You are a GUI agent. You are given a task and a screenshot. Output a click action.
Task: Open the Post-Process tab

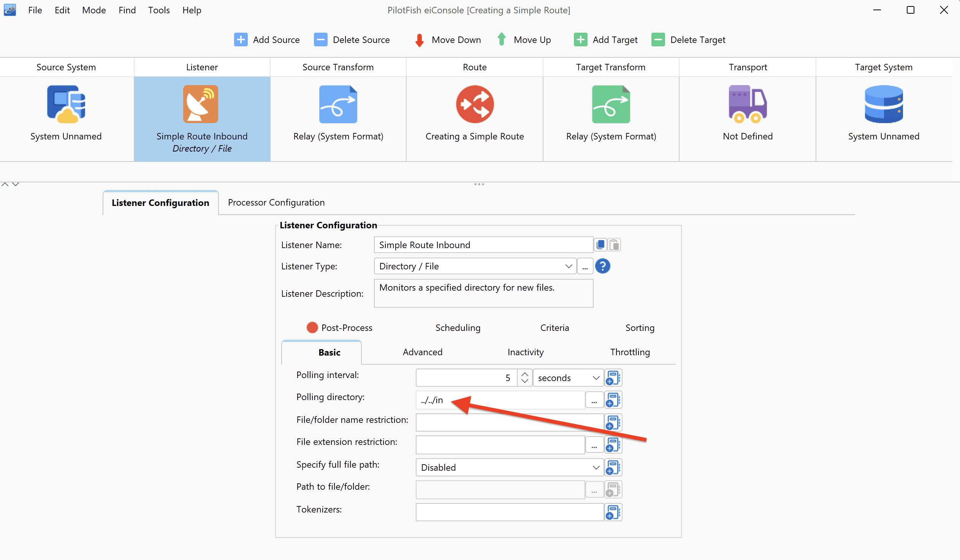click(x=339, y=327)
